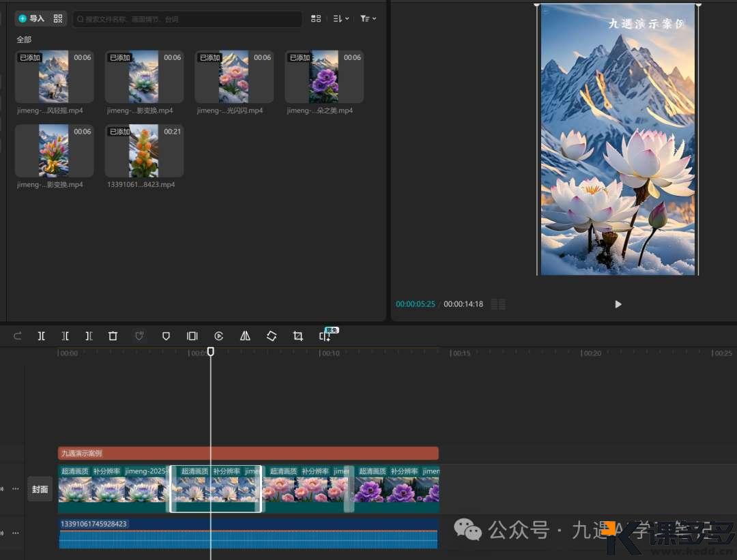
Task: Click the 导入 import button
Action: click(x=32, y=18)
